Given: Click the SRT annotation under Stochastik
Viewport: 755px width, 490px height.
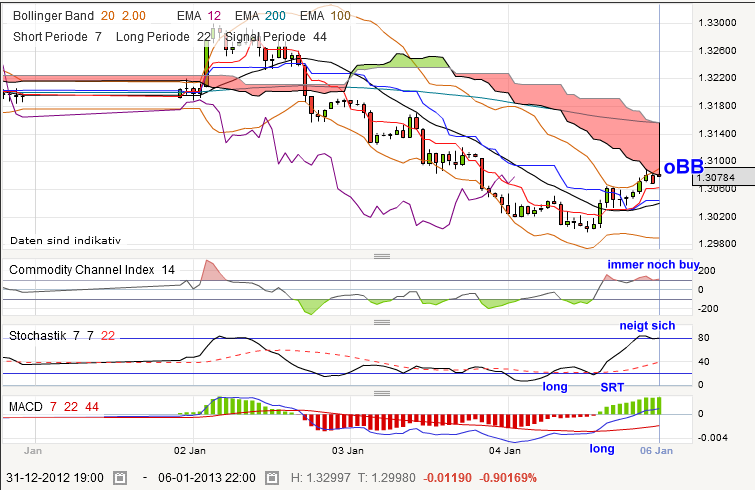Looking at the screenshot, I should point(612,387).
